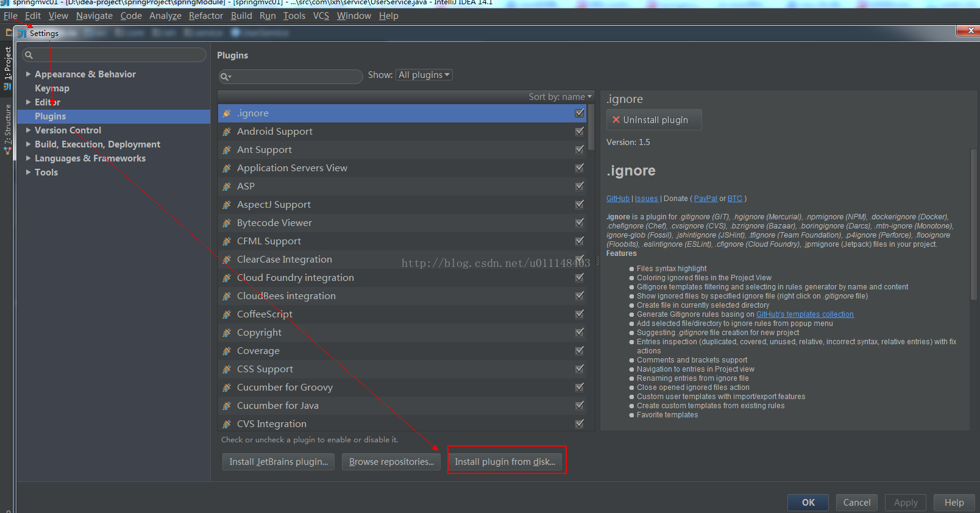Open the VCS menu
The height and width of the screenshot is (513, 980).
coord(321,16)
